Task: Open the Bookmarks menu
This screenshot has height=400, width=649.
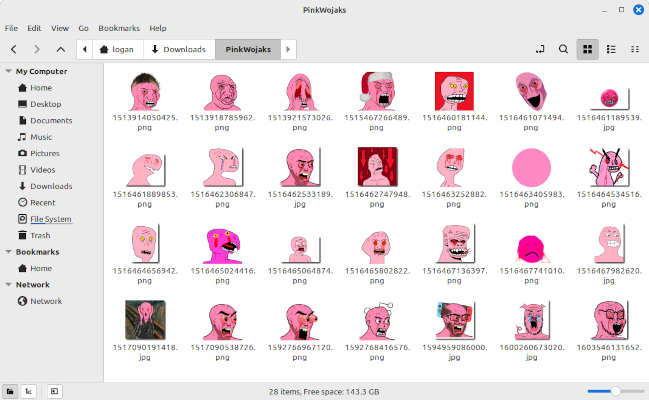Action: (x=119, y=28)
